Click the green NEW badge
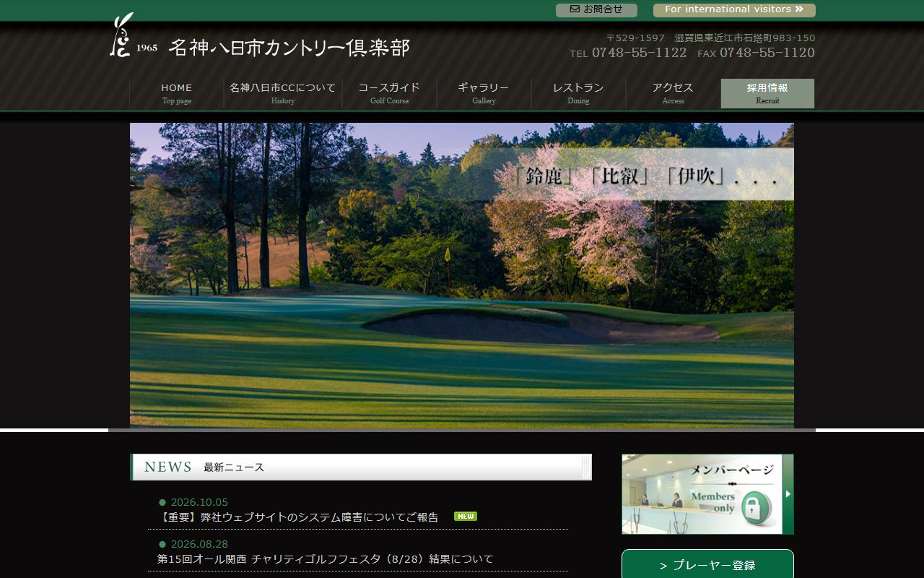Screen dimensions: 924x578 tap(466, 517)
